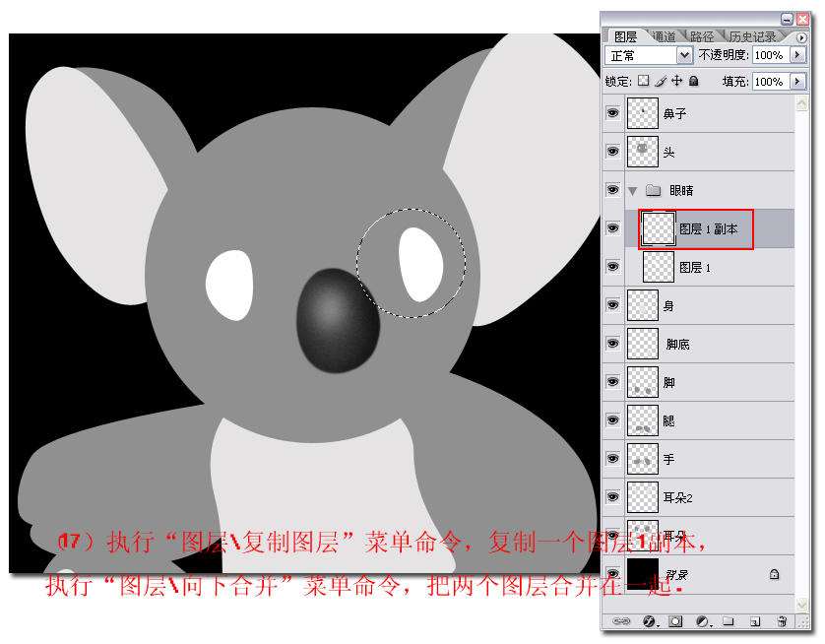The image size is (825, 644).
Task: Select the 腿 layer name
Action: [x=668, y=420]
